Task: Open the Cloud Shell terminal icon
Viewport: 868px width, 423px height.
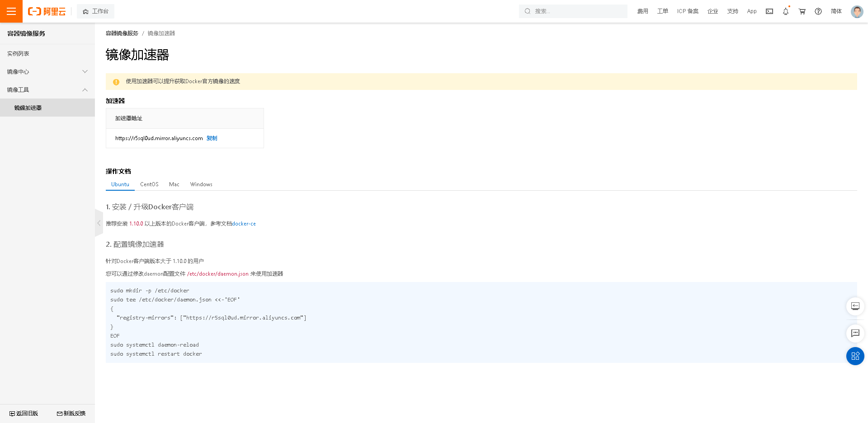Action: click(769, 11)
